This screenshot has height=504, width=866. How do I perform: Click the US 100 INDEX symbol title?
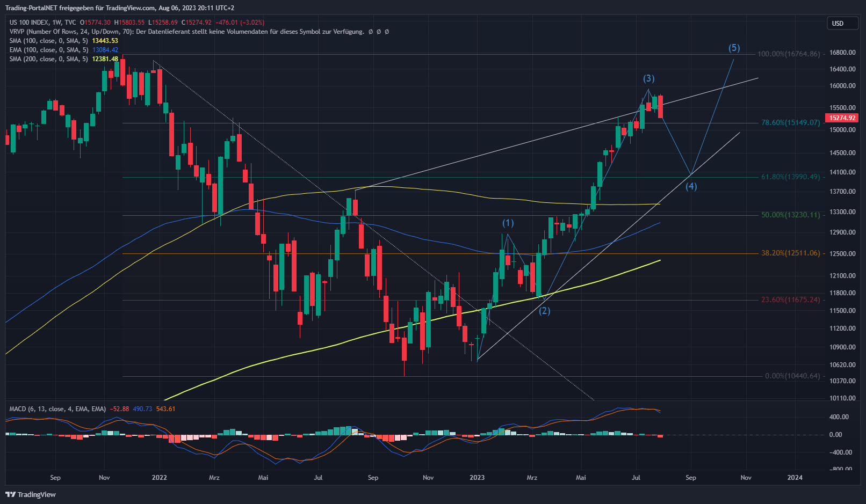(29, 23)
